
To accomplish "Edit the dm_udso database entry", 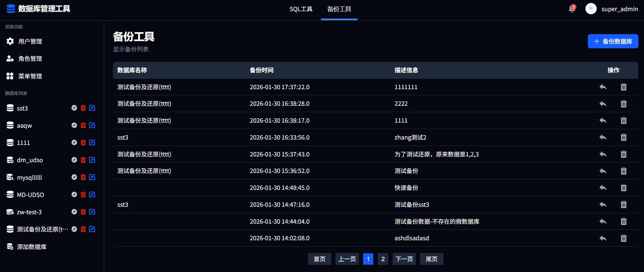I will click(92, 160).
